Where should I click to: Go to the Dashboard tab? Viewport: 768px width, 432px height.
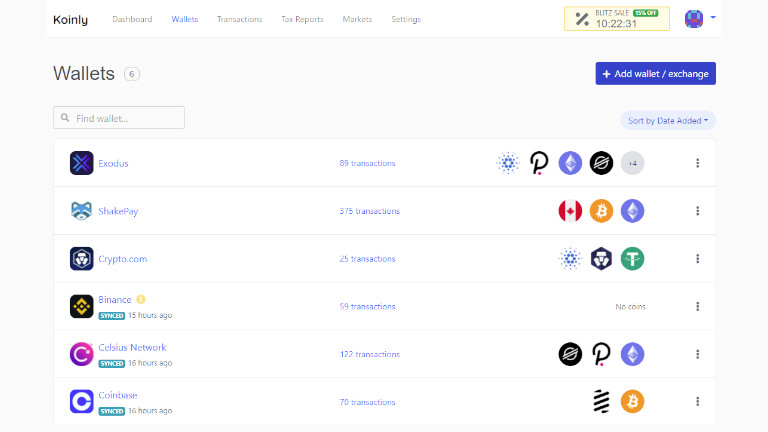[132, 19]
